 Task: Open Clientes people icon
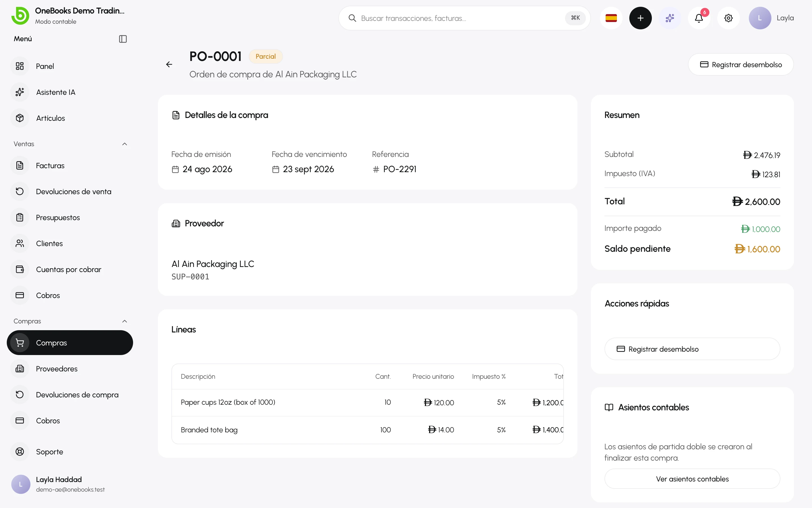(20, 243)
